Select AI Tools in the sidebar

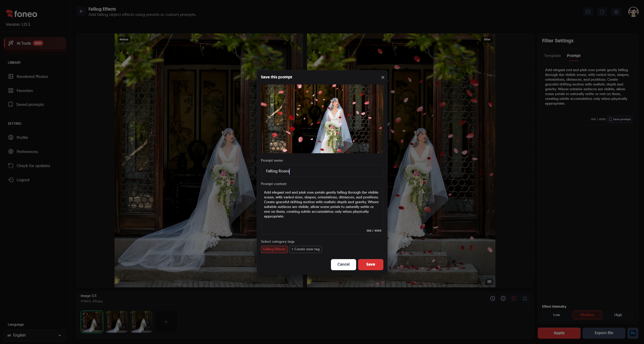(35, 43)
